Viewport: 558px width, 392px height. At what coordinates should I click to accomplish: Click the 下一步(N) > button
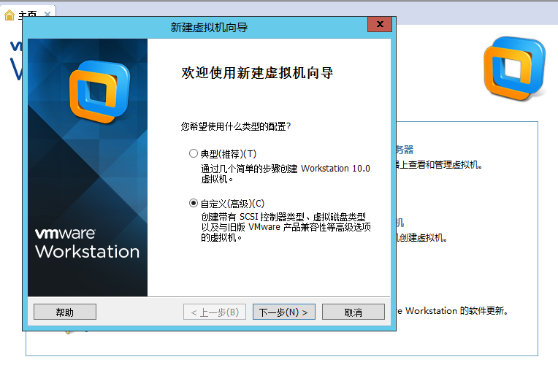pyautogui.click(x=284, y=312)
